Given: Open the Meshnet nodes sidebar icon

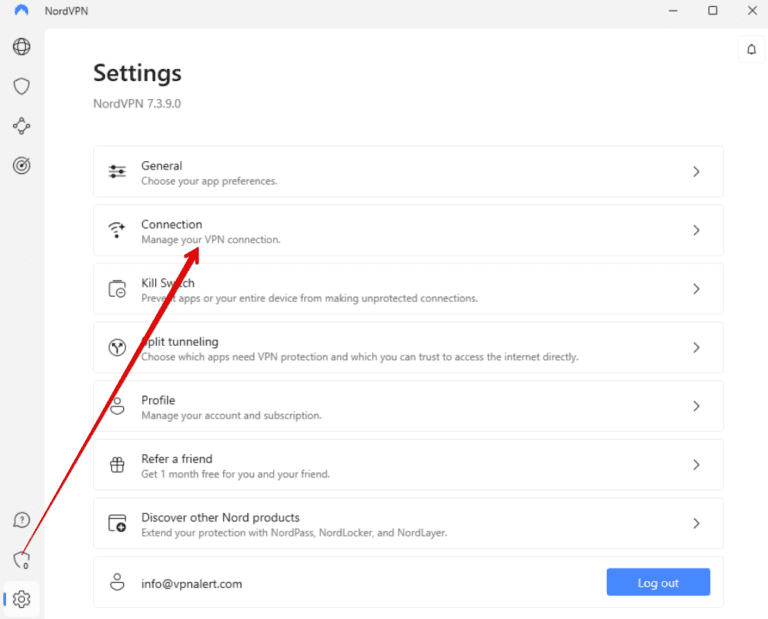Looking at the screenshot, I should click(x=21, y=126).
